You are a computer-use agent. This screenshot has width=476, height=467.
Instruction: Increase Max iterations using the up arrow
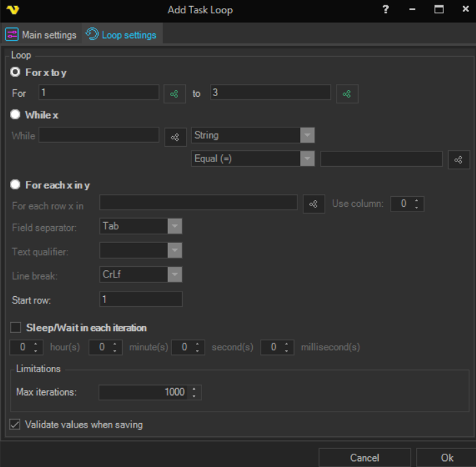pos(194,388)
